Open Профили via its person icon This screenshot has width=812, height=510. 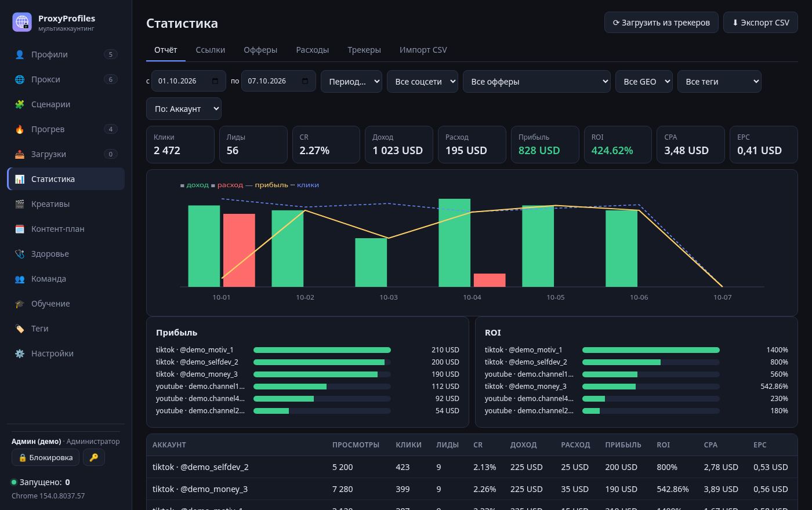pyautogui.click(x=20, y=54)
